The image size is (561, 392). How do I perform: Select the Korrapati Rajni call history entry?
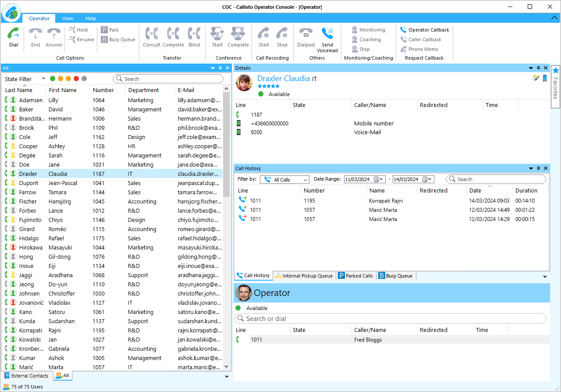click(391, 201)
